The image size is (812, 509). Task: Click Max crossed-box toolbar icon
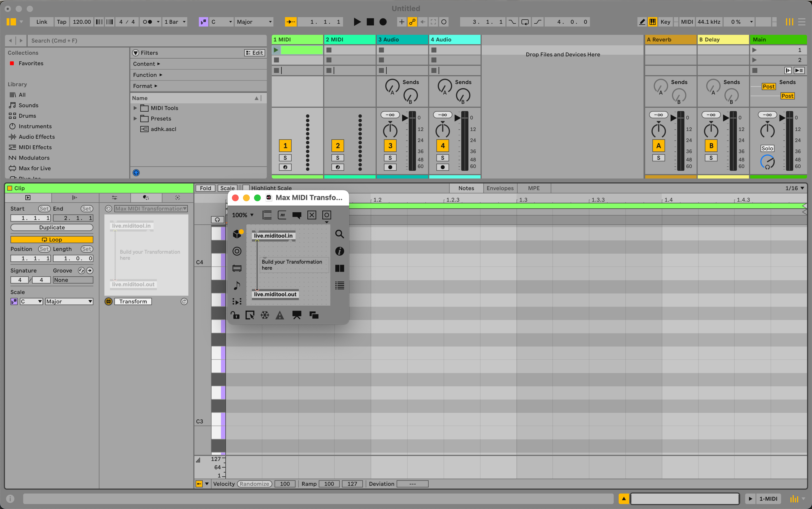pyautogui.click(x=312, y=215)
